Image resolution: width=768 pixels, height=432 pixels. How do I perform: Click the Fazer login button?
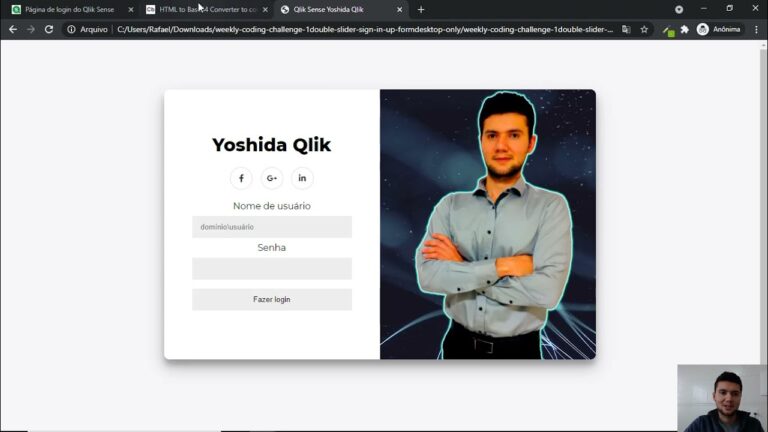[x=272, y=299]
